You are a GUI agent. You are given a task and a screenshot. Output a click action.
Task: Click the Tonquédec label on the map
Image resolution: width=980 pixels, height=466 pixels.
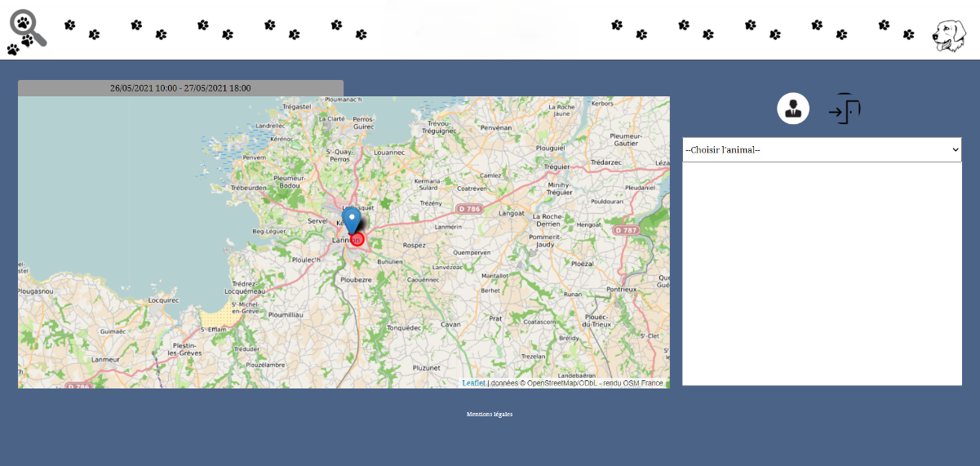402,327
